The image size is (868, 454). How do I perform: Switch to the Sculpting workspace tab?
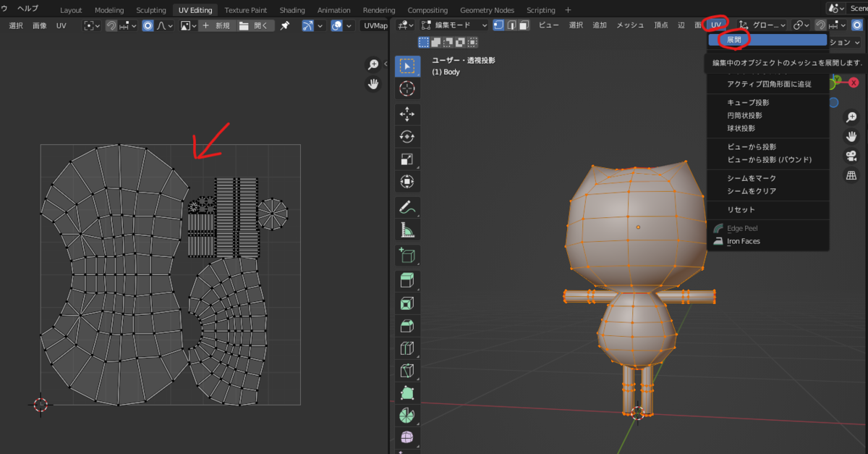coord(150,10)
